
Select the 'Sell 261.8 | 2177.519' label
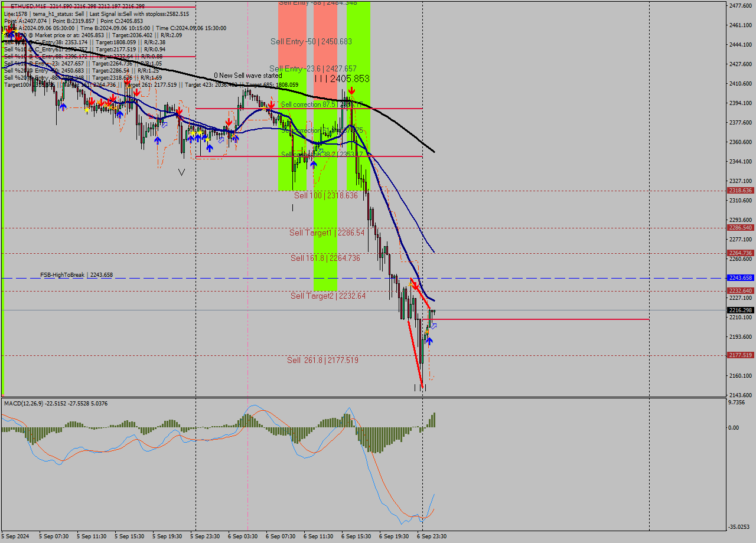pyautogui.click(x=323, y=360)
